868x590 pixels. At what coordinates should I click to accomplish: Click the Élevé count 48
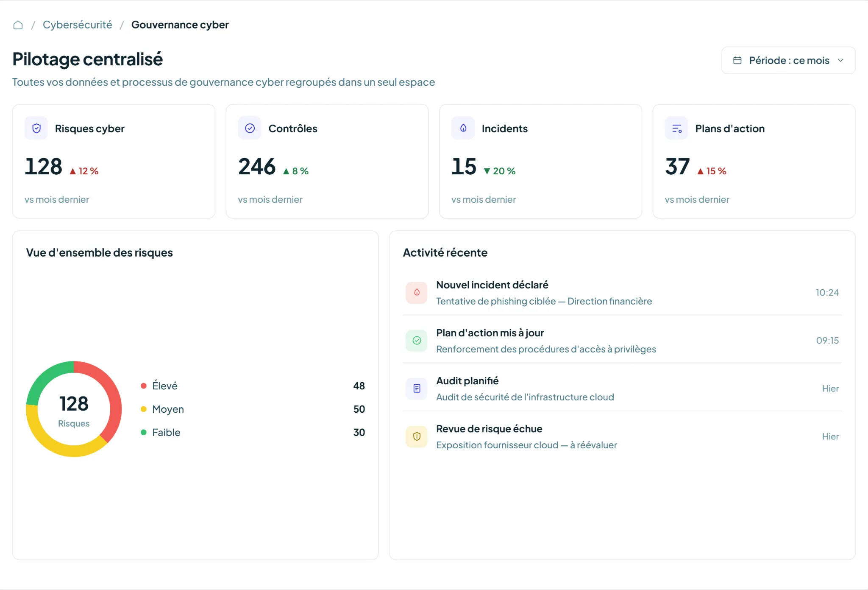359,386
